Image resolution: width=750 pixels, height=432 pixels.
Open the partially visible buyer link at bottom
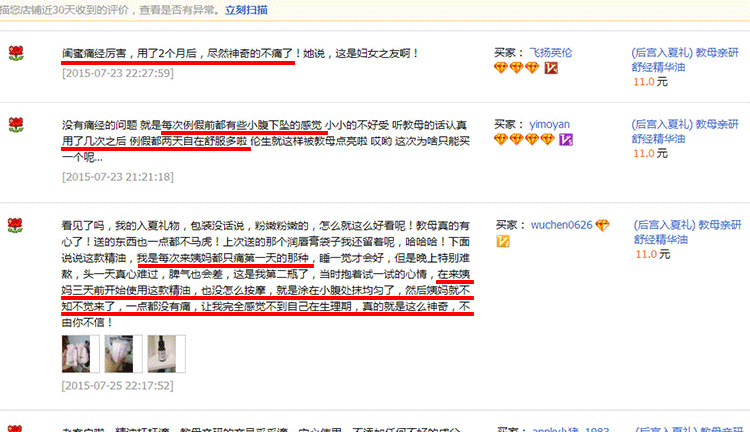[x=571, y=429]
